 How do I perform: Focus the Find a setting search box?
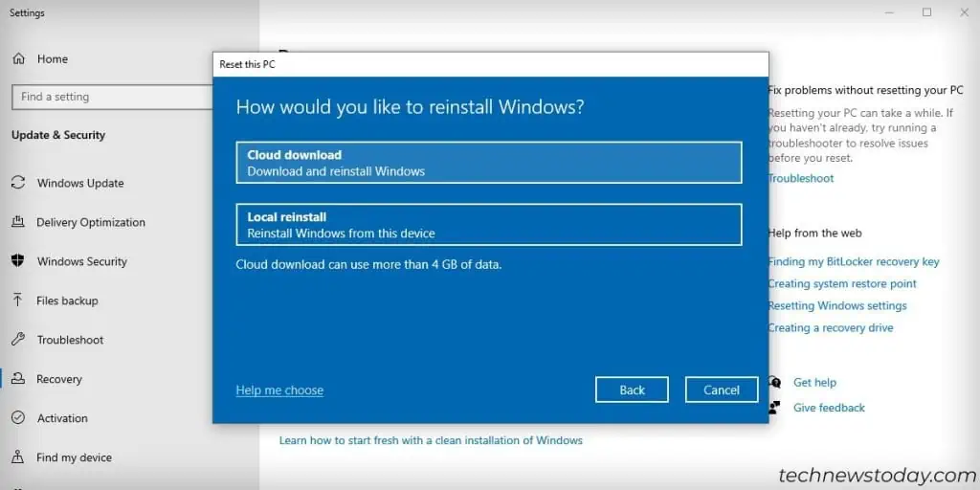click(x=113, y=97)
